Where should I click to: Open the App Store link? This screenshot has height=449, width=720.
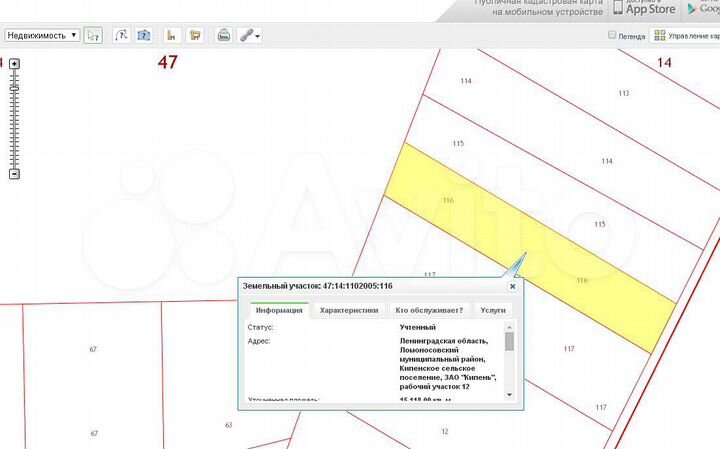coord(645,9)
